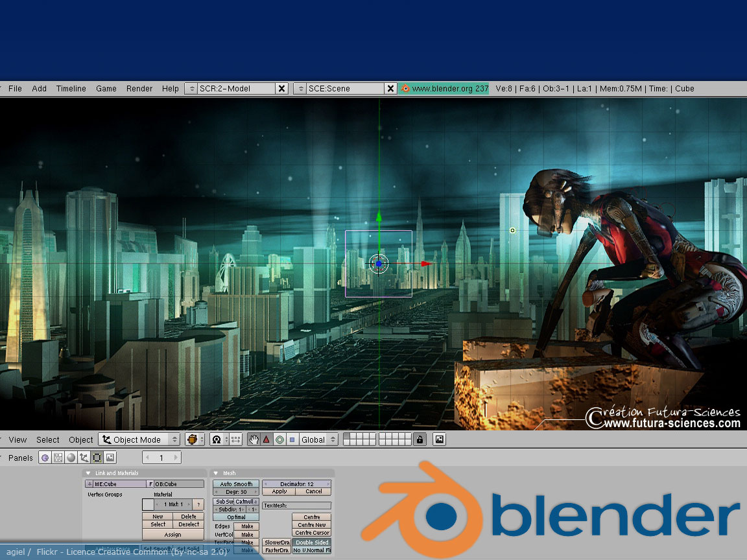Select the circle rotate manipulator icon

tap(279, 439)
